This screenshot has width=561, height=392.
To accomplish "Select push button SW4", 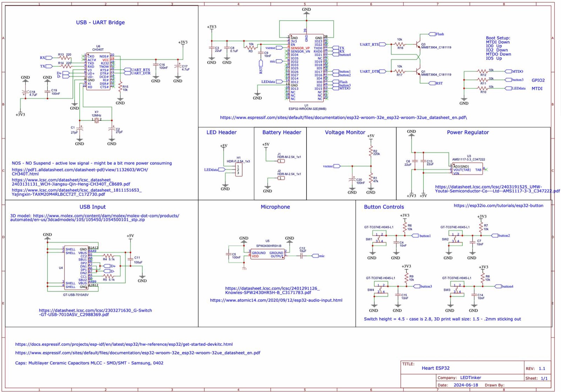I will [381, 289].
